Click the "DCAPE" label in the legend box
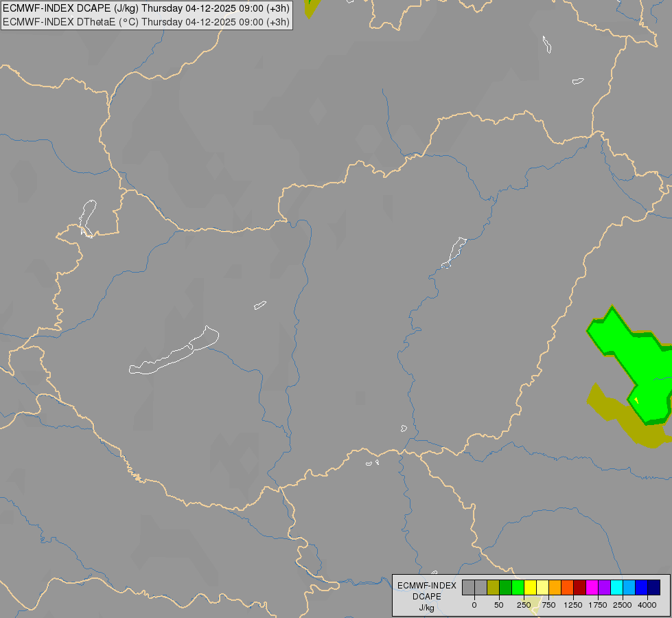 427,597
